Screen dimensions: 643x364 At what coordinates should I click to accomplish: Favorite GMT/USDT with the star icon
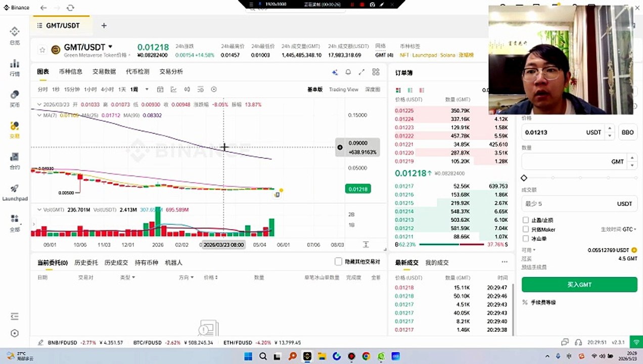click(42, 50)
